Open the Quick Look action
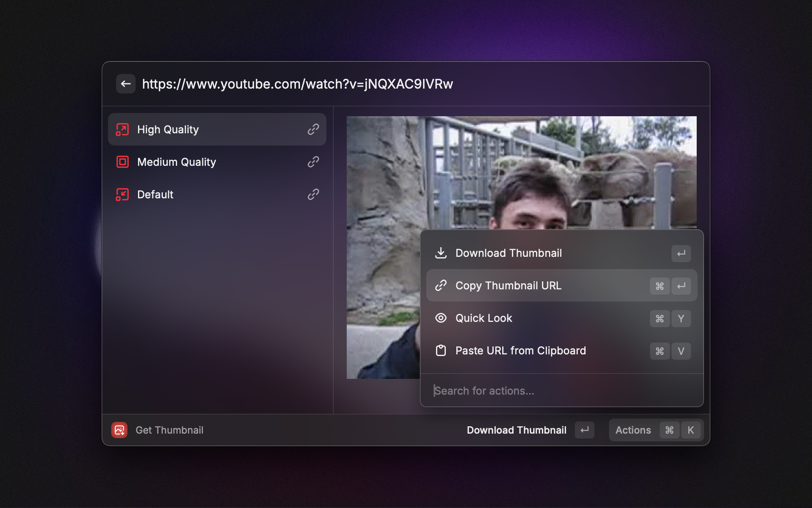This screenshot has height=508, width=812. [484, 318]
